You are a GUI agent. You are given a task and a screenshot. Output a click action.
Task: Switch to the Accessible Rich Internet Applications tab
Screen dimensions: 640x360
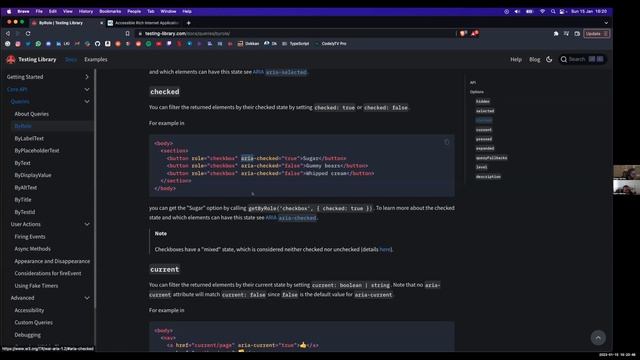tap(143, 23)
